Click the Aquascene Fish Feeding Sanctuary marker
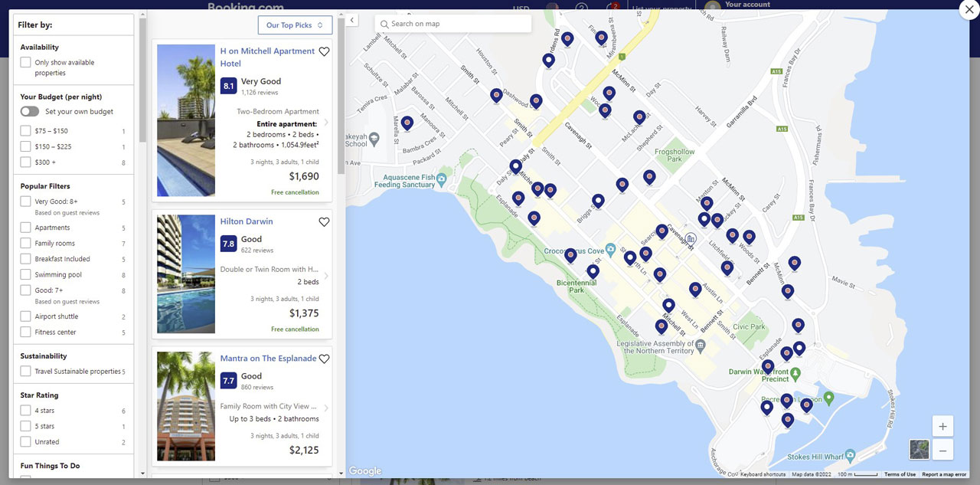This screenshot has height=485, width=980. click(442, 179)
